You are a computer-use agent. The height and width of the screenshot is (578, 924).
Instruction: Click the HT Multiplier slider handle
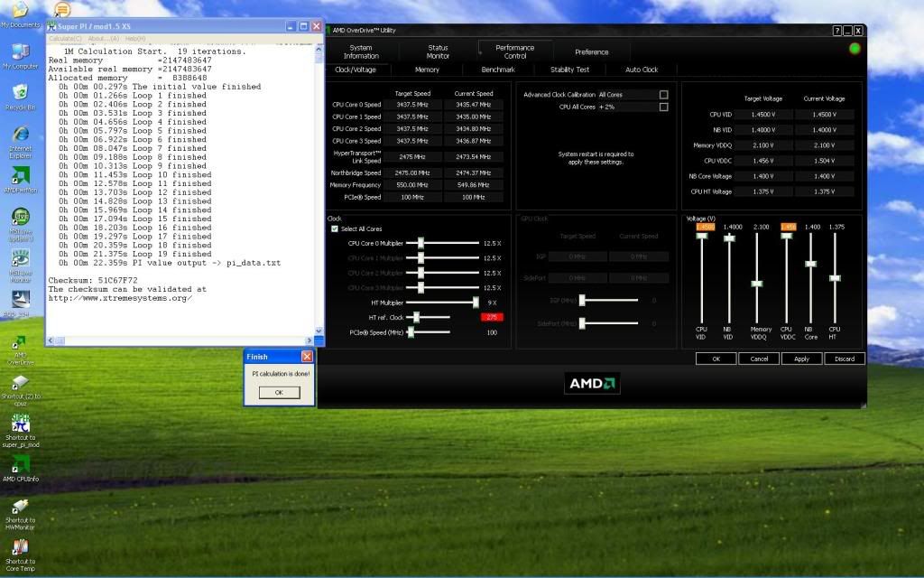476,303
